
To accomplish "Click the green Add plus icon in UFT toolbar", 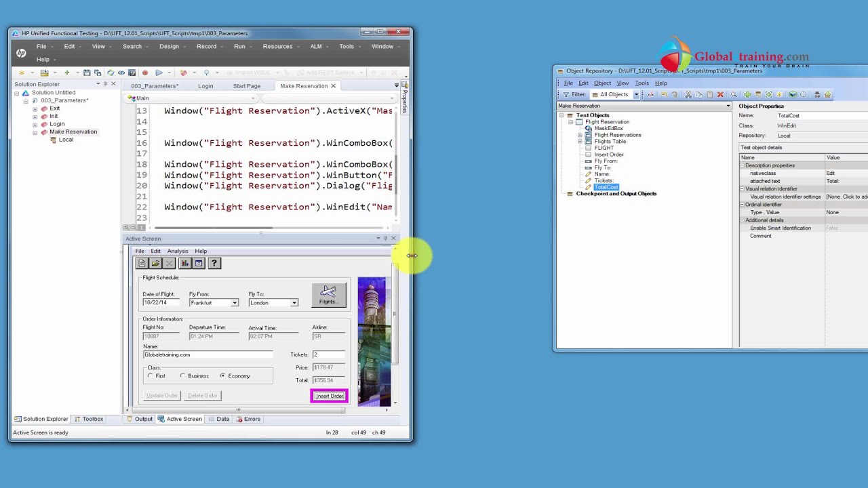I will [66, 73].
